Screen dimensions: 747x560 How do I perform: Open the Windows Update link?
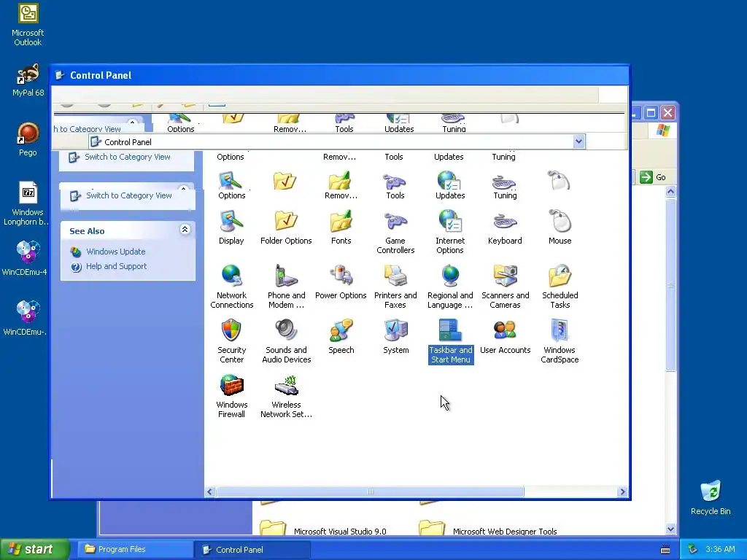click(x=116, y=252)
